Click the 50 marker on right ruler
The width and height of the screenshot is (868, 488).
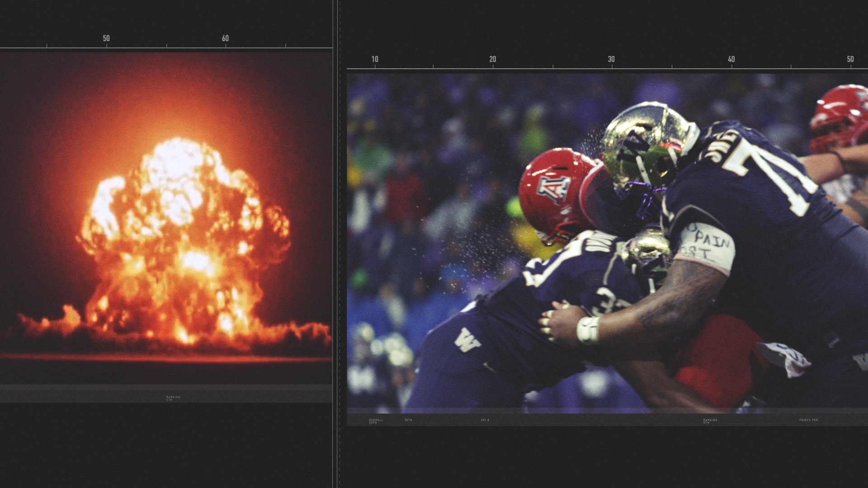tap(850, 59)
